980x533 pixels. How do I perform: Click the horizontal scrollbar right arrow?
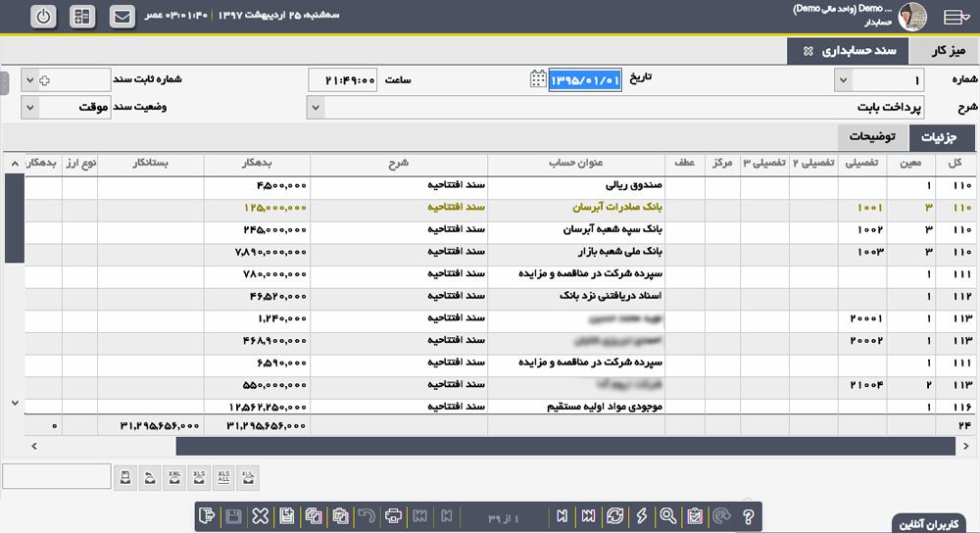coord(965,446)
